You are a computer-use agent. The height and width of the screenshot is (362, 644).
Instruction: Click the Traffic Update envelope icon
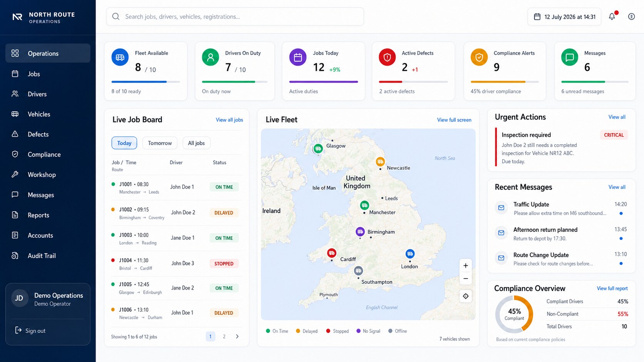(x=501, y=208)
